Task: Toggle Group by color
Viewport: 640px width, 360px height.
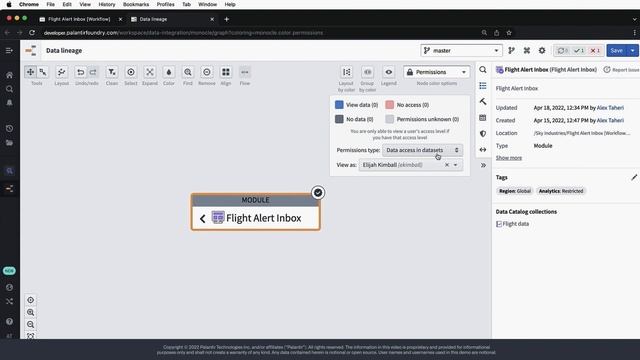Action: pyautogui.click(x=368, y=72)
